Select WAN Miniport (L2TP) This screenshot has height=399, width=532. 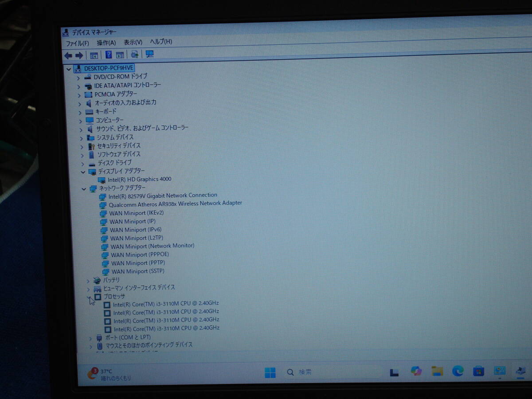pyautogui.click(x=137, y=238)
